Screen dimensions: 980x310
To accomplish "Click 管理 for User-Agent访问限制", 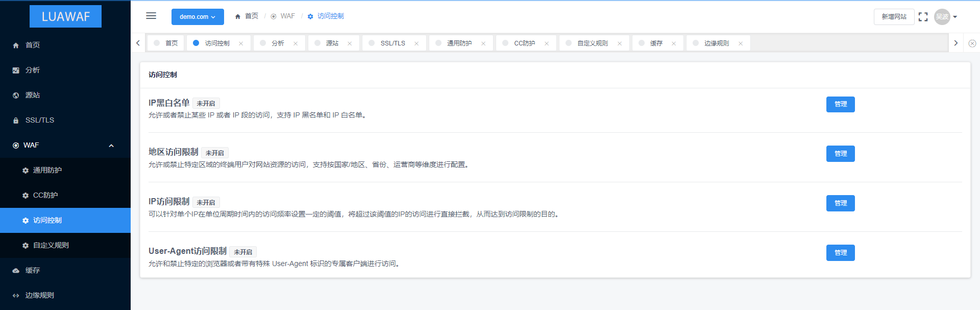I will [x=840, y=253].
